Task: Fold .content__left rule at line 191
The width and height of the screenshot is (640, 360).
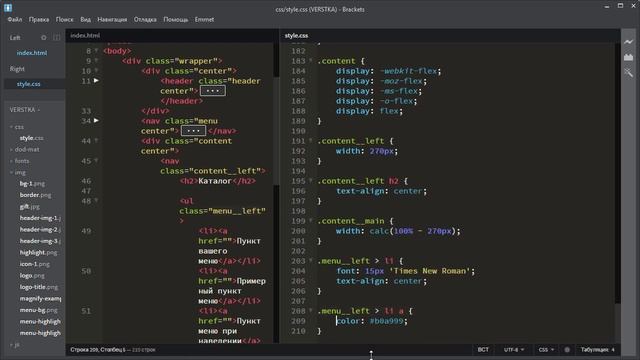Action: [x=311, y=141]
